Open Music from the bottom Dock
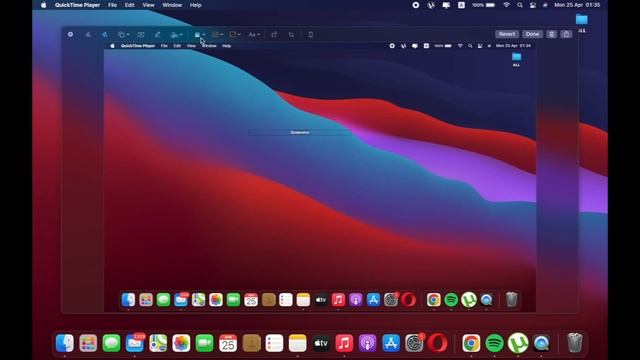This screenshot has width=640, height=360. [x=344, y=343]
